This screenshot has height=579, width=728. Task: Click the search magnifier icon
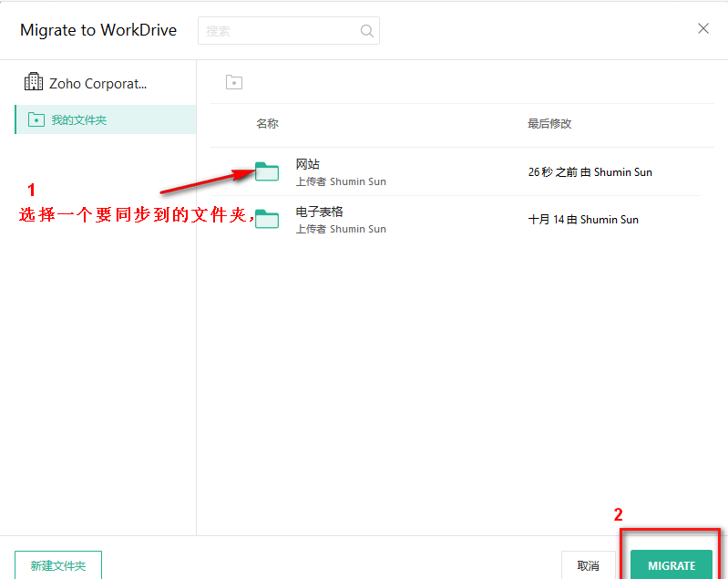367,31
